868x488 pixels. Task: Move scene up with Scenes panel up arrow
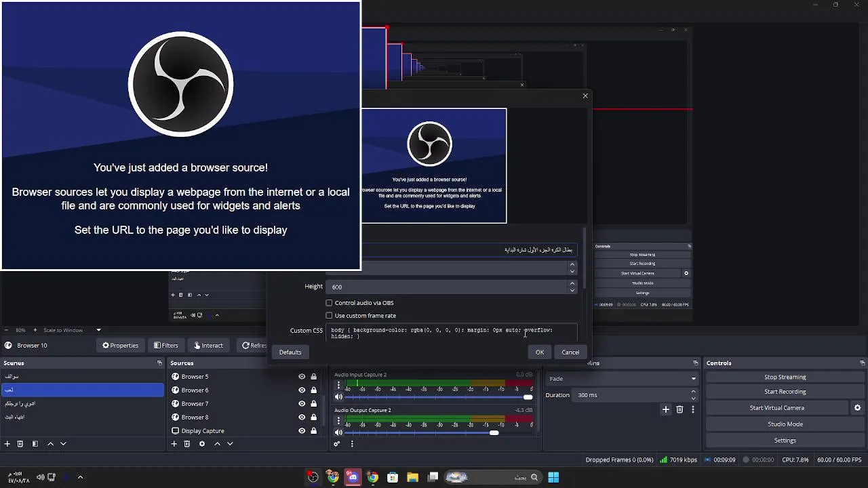click(x=50, y=444)
